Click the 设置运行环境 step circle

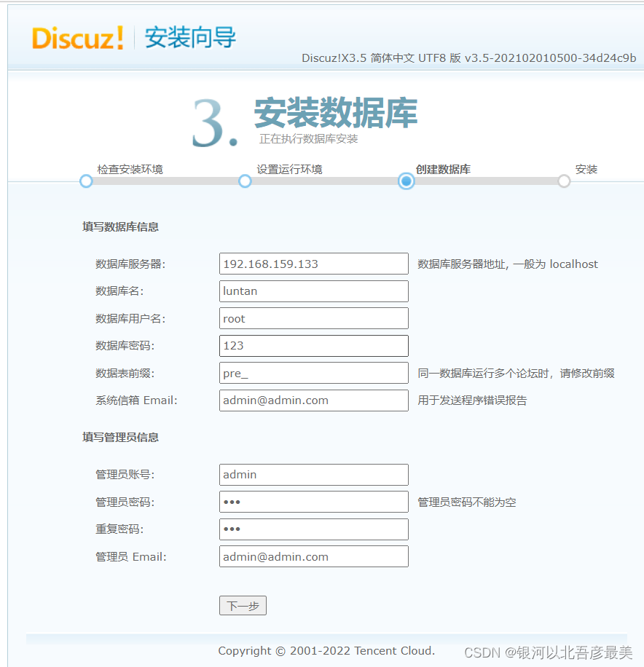tap(245, 181)
